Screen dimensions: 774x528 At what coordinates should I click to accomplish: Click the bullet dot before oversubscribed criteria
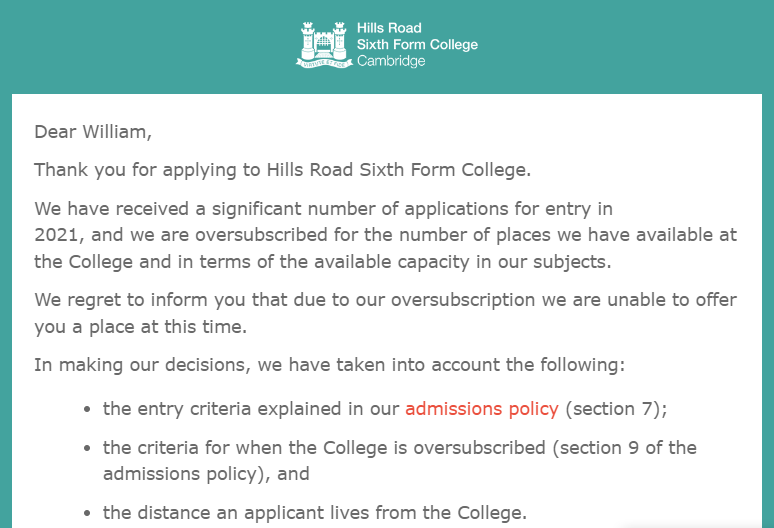(x=89, y=448)
